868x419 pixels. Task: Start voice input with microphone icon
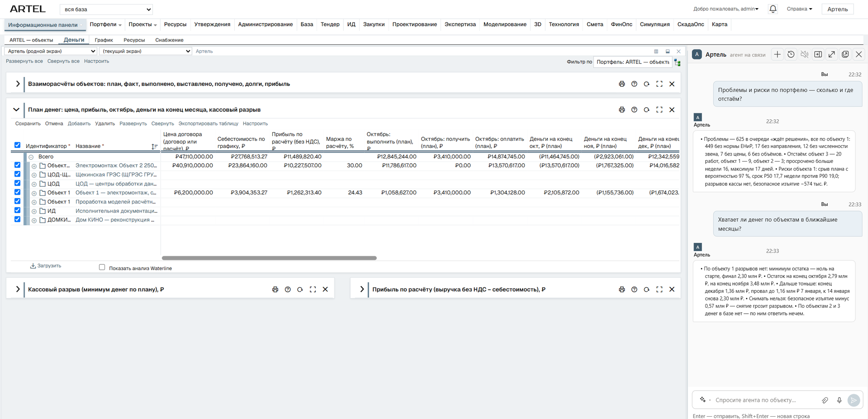pyautogui.click(x=839, y=400)
